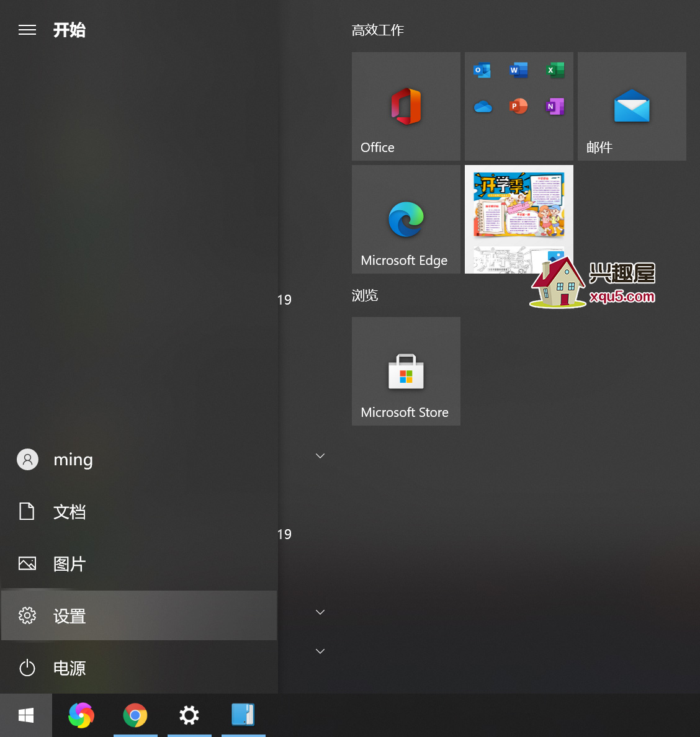Open PowerPoint in the Office apps tile
This screenshot has width=700, height=737.
point(519,106)
